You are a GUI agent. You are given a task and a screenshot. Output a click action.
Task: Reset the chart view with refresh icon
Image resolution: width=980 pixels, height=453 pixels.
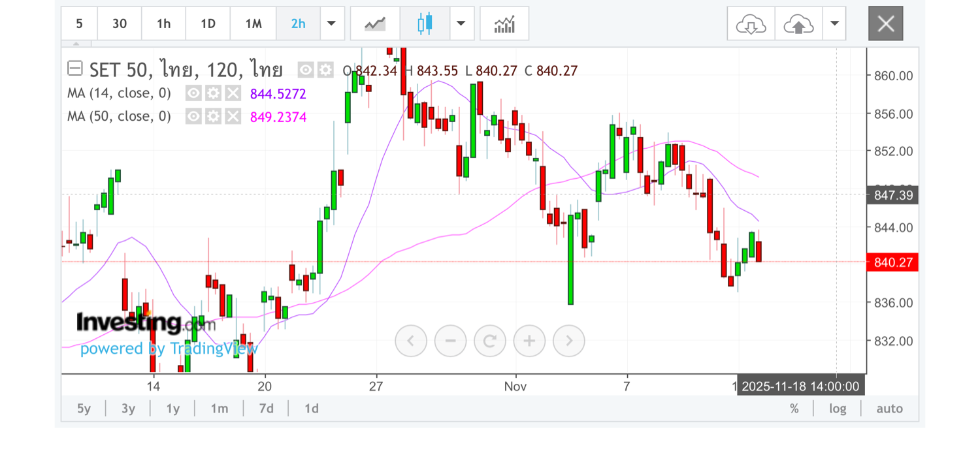click(490, 340)
